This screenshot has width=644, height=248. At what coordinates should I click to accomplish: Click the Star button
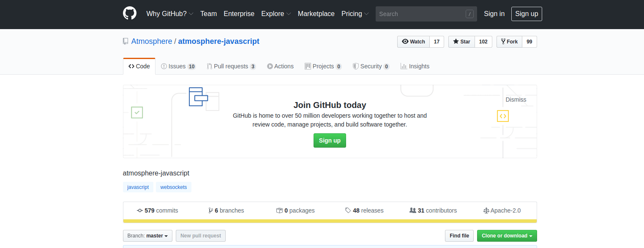click(x=461, y=42)
